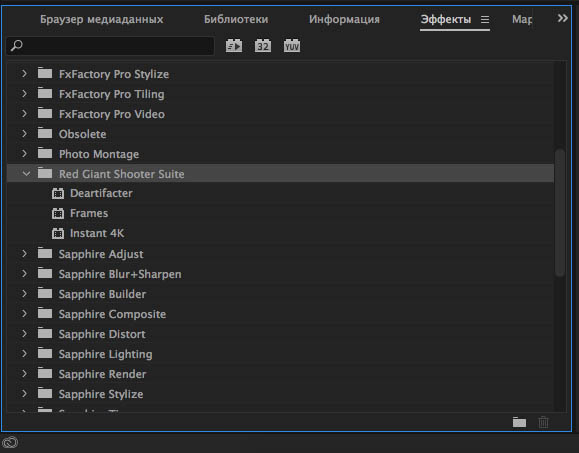Viewport: 579px width, 453px height.
Task: Click the Sapphire Adjust folder icon
Action: click(45, 253)
